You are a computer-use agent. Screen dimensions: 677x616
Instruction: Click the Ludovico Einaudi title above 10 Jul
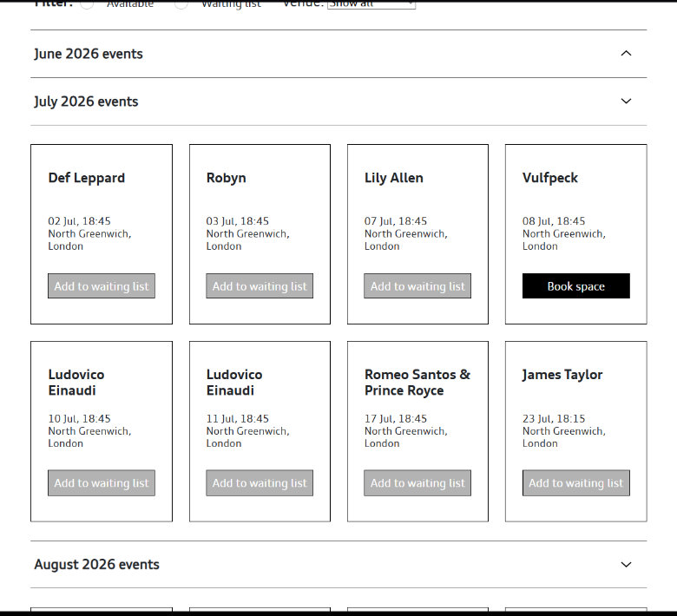(76, 383)
